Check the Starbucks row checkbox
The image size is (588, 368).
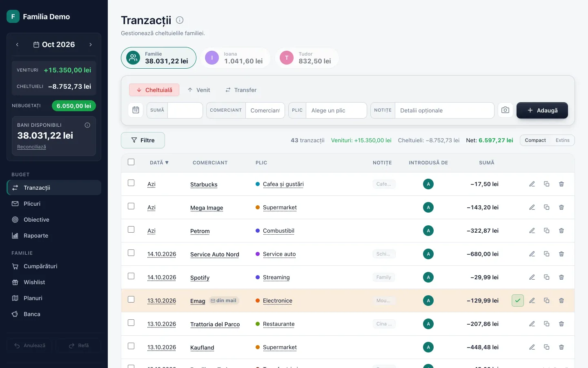pos(131,183)
